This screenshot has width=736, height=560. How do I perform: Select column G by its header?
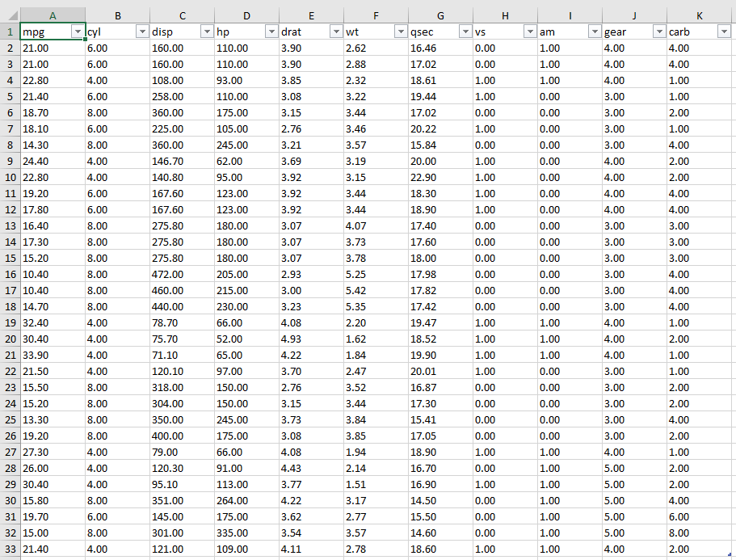[440, 15]
